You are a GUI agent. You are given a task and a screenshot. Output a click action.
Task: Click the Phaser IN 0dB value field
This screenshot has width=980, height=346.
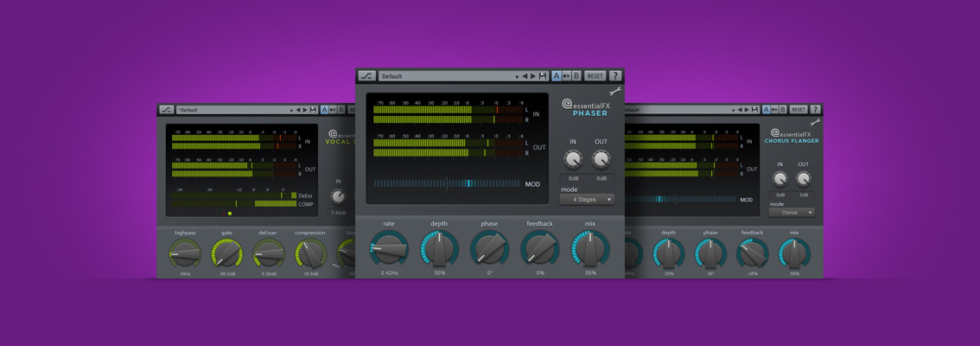click(573, 178)
